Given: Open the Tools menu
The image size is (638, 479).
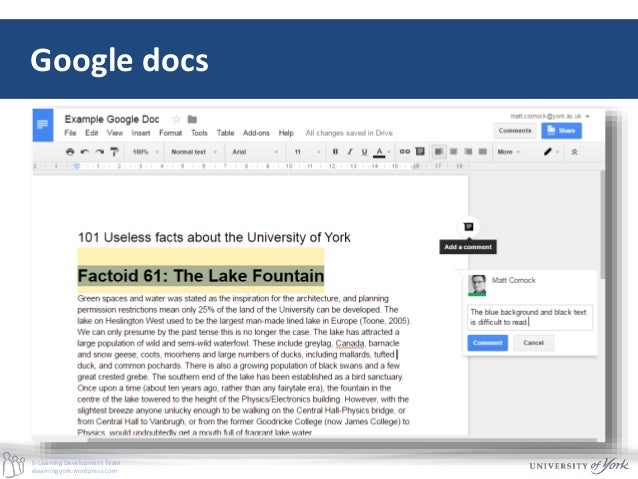Looking at the screenshot, I should pyautogui.click(x=199, y=133).
